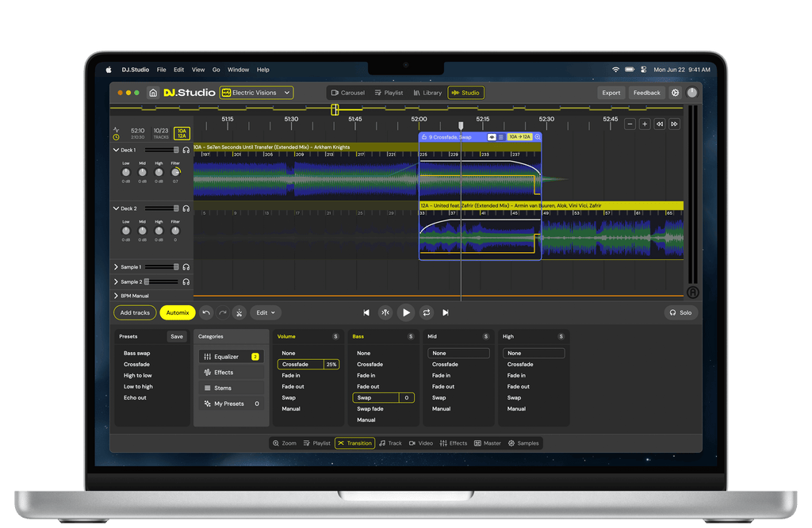This screenshot has height=528, width=812.
Task: Expand the Sample 1 row
Action: point(116,267)
